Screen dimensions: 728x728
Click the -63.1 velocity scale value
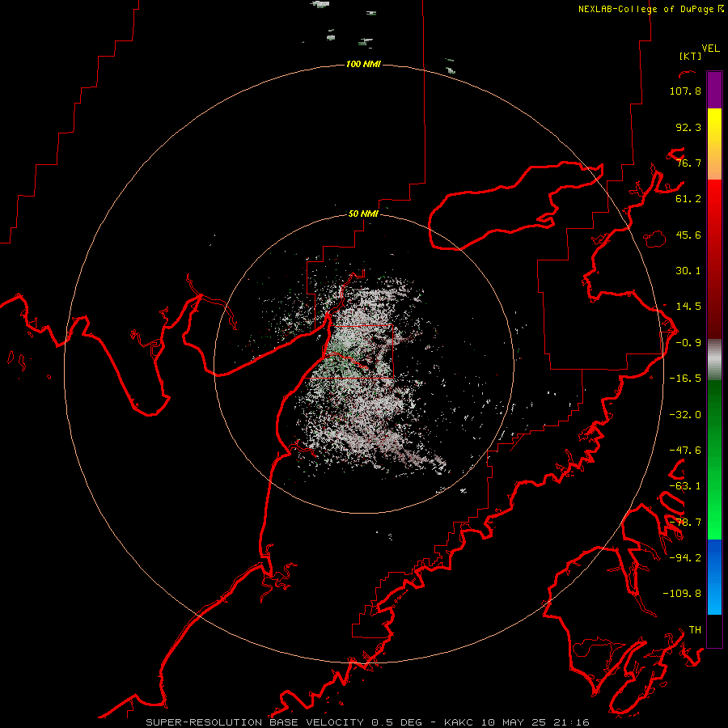pyautogui.click(x=685, y=486)
